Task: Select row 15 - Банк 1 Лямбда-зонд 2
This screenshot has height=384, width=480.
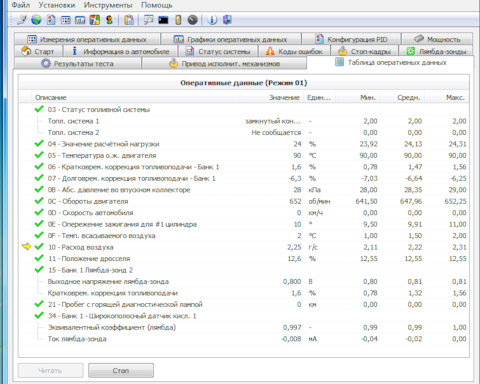Action: 244,270
